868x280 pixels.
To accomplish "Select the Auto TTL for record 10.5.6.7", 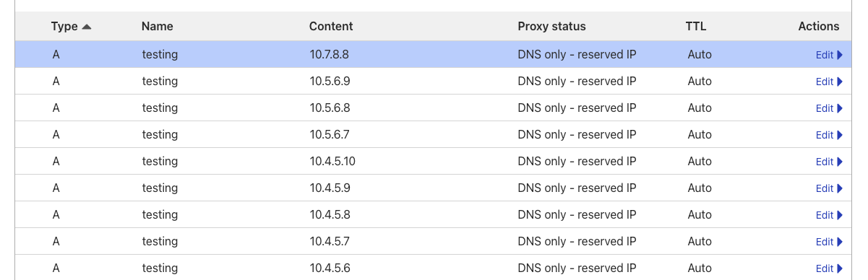I will [700, 134].
